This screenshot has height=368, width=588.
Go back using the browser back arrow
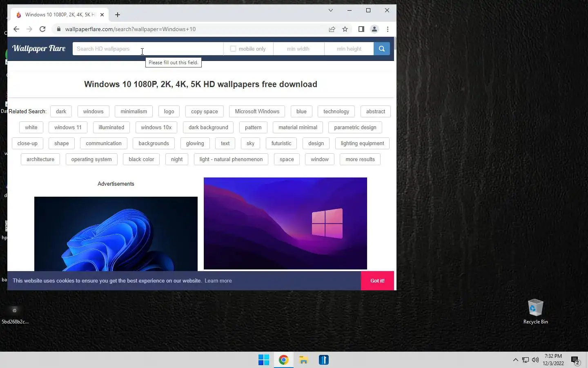[16, 29]
